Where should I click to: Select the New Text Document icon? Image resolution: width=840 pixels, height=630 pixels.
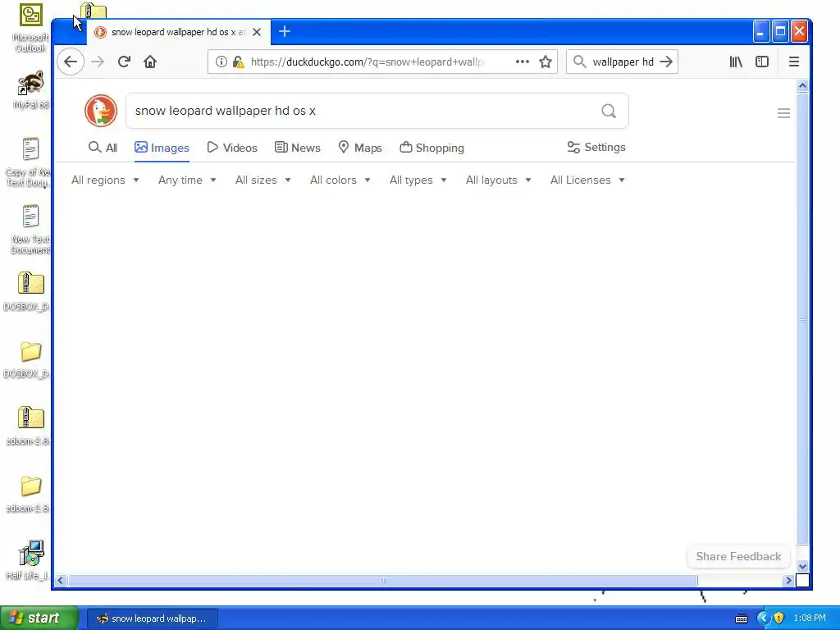point(30,229)
